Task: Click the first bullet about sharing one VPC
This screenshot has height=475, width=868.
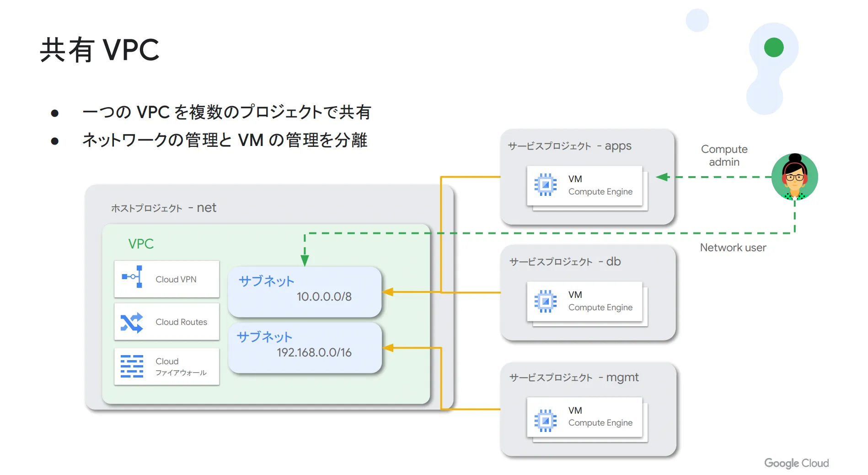Action: 227,112
